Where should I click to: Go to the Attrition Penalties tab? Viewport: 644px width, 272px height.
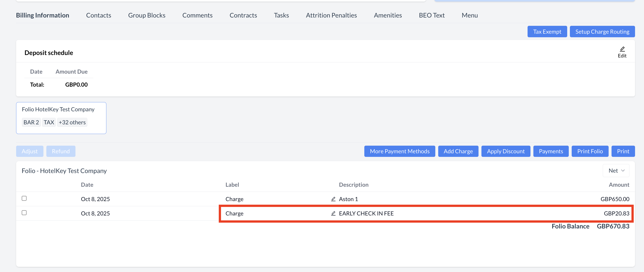331,15
